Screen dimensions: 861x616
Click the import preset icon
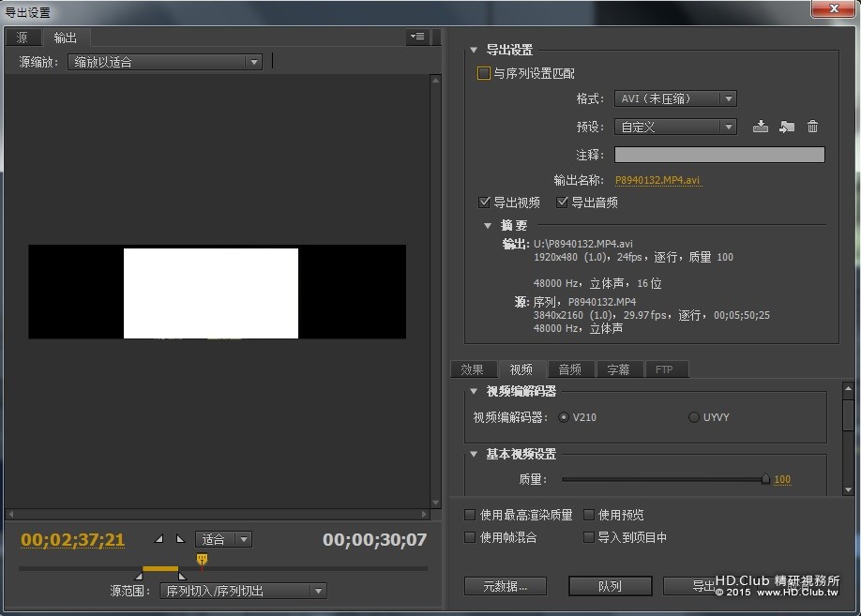[786, 127]
